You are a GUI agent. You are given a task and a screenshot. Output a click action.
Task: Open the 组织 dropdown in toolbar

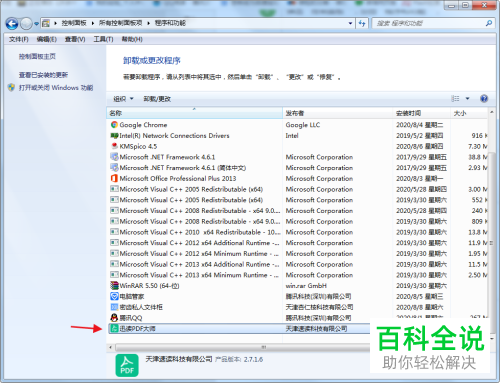click(123, 99)
